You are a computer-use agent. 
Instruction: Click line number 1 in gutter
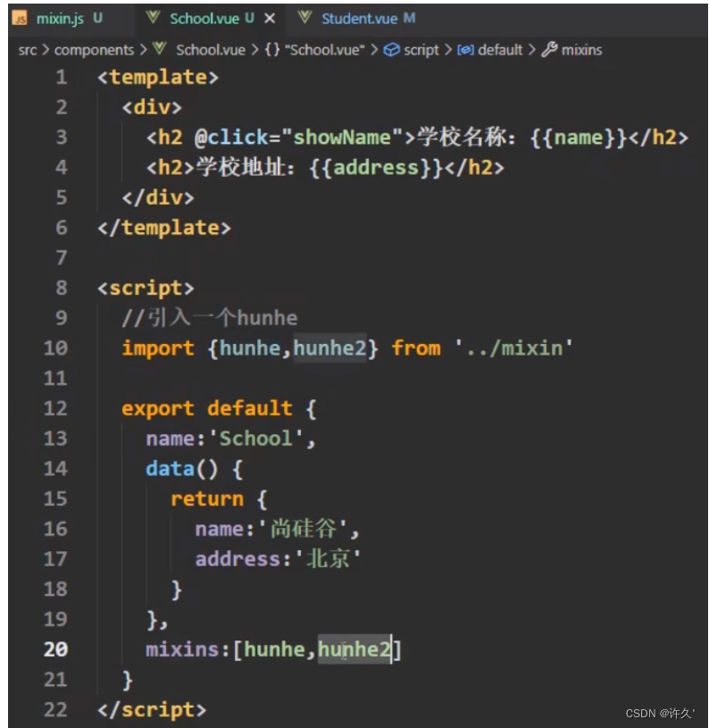click(x=62, y=77)
